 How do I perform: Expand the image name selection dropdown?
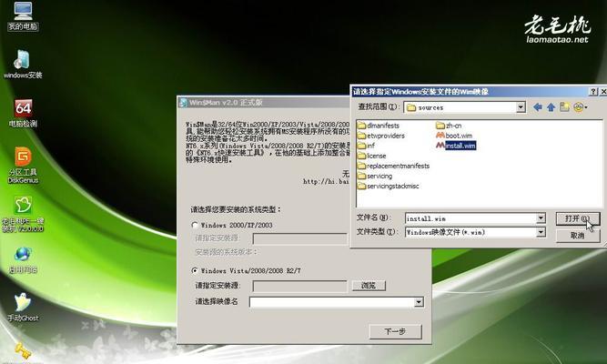pos(419,301)
